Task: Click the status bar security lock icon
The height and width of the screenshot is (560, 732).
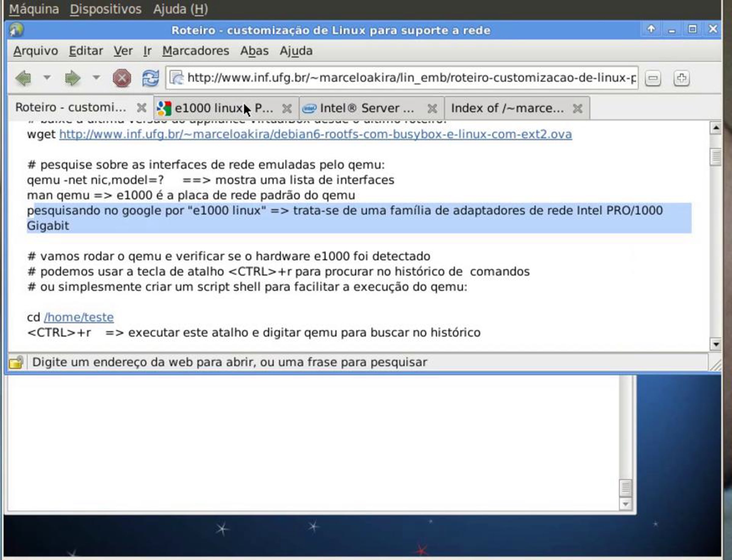Action: point(16,362)
